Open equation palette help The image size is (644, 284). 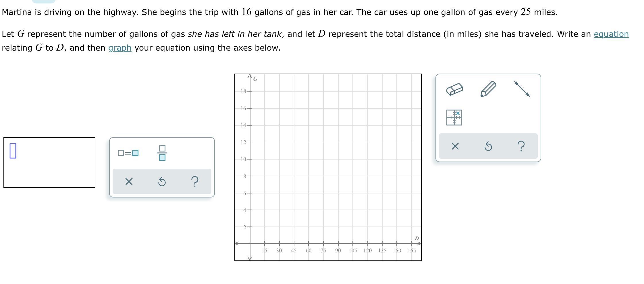coord(195,181)
